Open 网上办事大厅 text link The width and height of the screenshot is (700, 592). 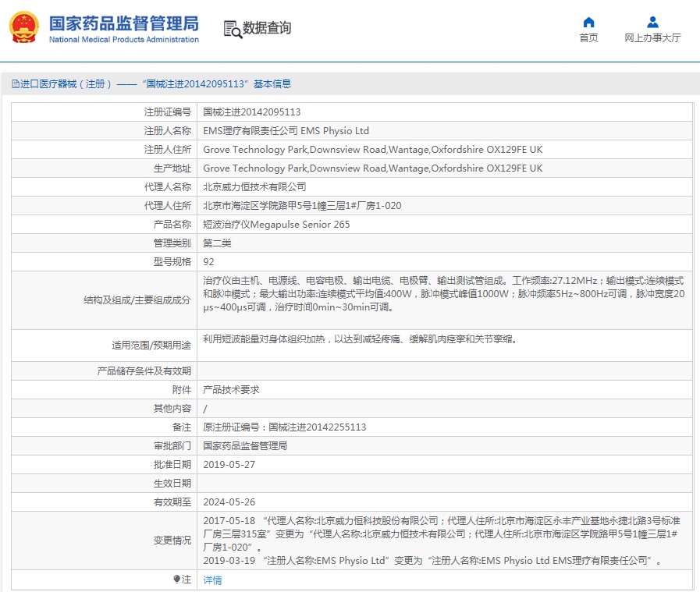click(652, 38)
